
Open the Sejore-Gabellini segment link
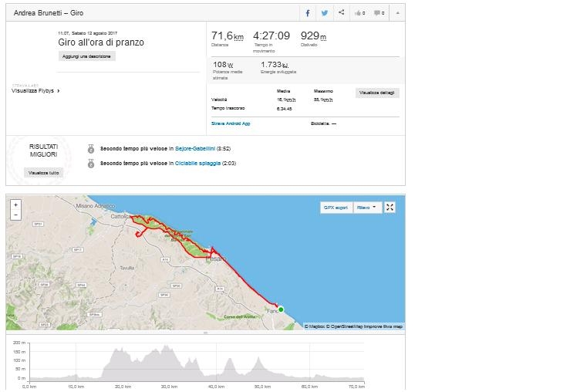pos(195,148)
